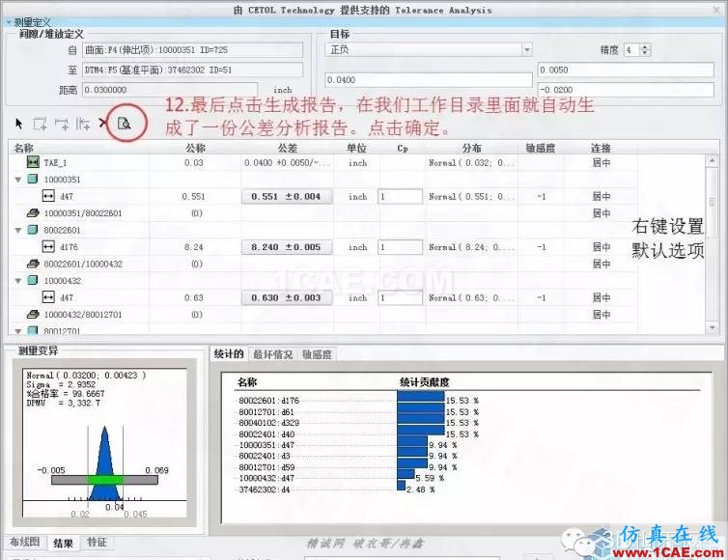Click the add-dimension toolbar icon with plus
The height and width of the screenshot is (560, 728).
pos(61,124)
